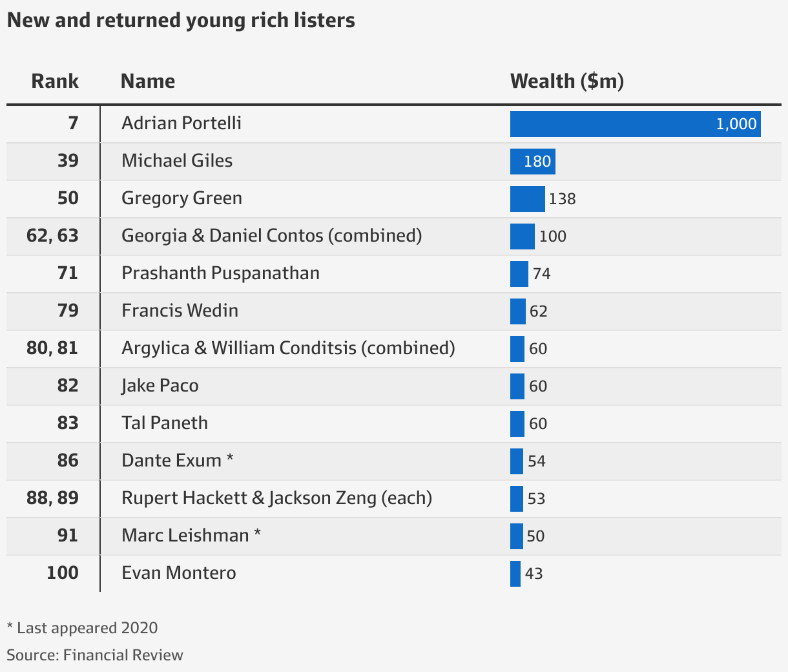Click the 138 value beside Gregory Green's bar
The image size is (788, 672).
point(562,199)
